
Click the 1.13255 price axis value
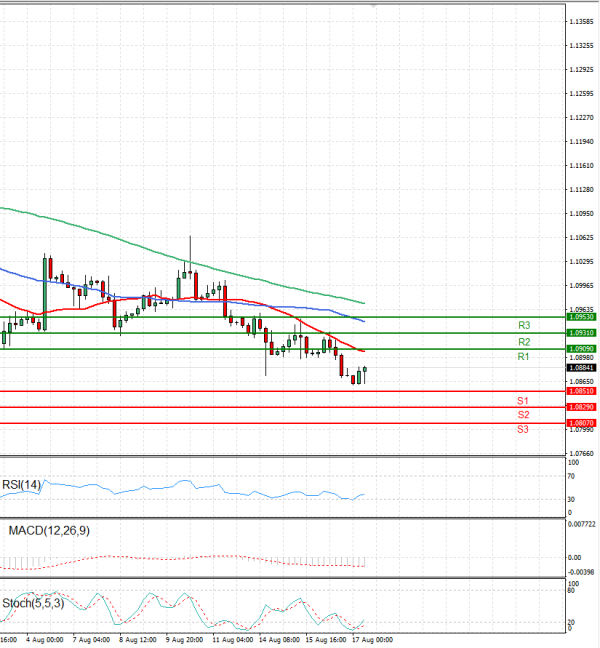581,45
